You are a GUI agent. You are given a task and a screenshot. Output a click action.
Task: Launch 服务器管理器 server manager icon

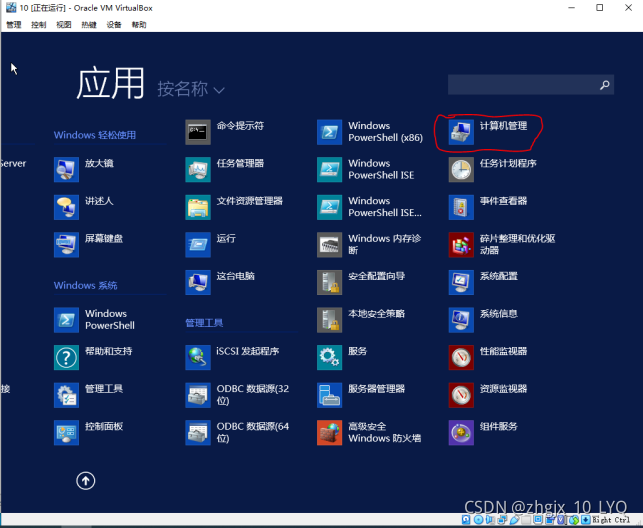pyautogui.click(x=330, y=395)
